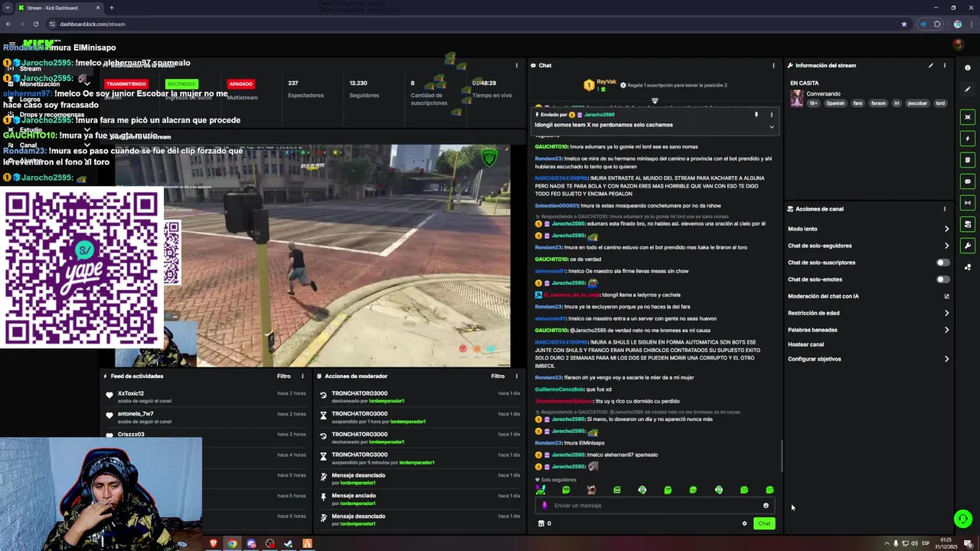Image resolution: width=980 pixels, height=551 pixels.
Task: Bookmark this page with the star icon
Action: pyautogui.click(x=904, y=24)
